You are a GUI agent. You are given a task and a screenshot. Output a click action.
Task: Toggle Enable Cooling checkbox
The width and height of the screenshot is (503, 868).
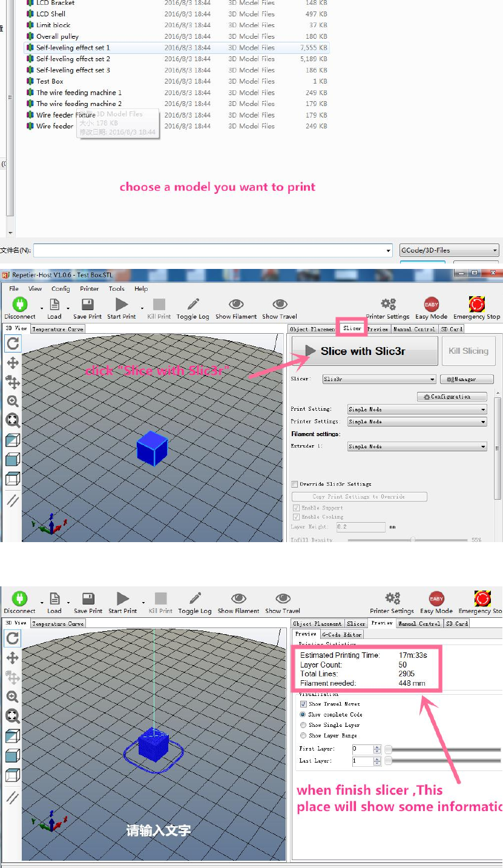pyautogui.click(x=296, y=517)
